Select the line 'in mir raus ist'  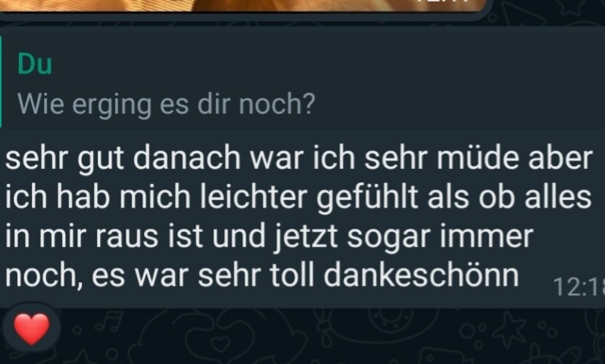(270, 237)
